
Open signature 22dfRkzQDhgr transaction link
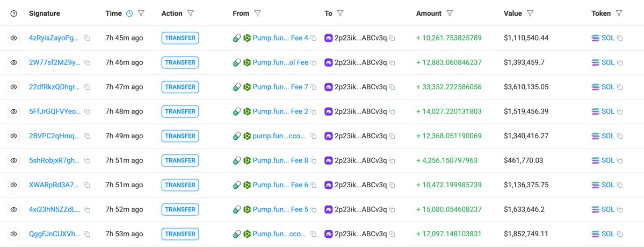click(x=55, y=87)
